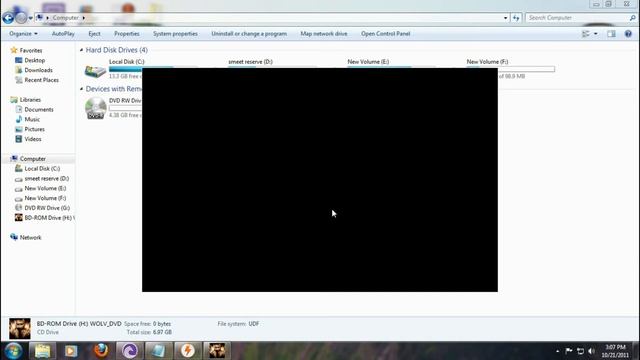This screenshot has width=640, height=360.
Task: Open Desktop under Favorites
Action: [34, 60]
